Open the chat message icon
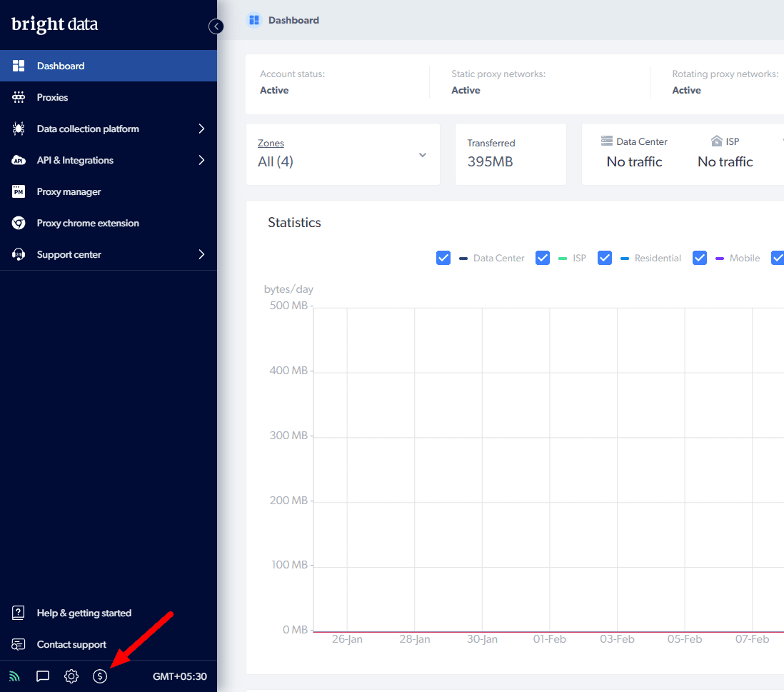Viewport: 784px width, 692px height. click(43, 676)
